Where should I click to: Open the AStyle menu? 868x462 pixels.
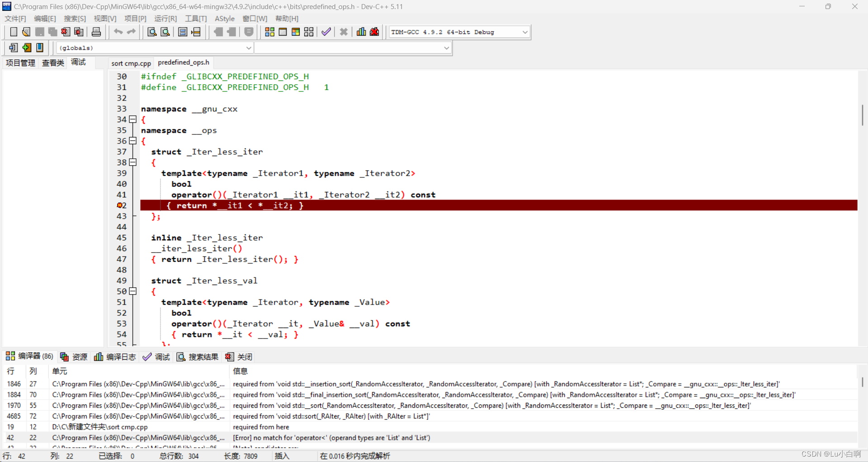[x=225, y=19]
